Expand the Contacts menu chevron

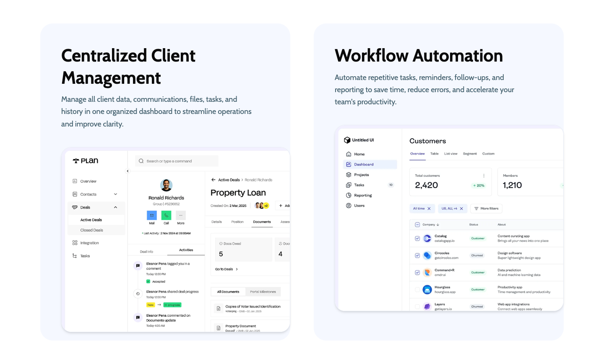coord(115,194)
